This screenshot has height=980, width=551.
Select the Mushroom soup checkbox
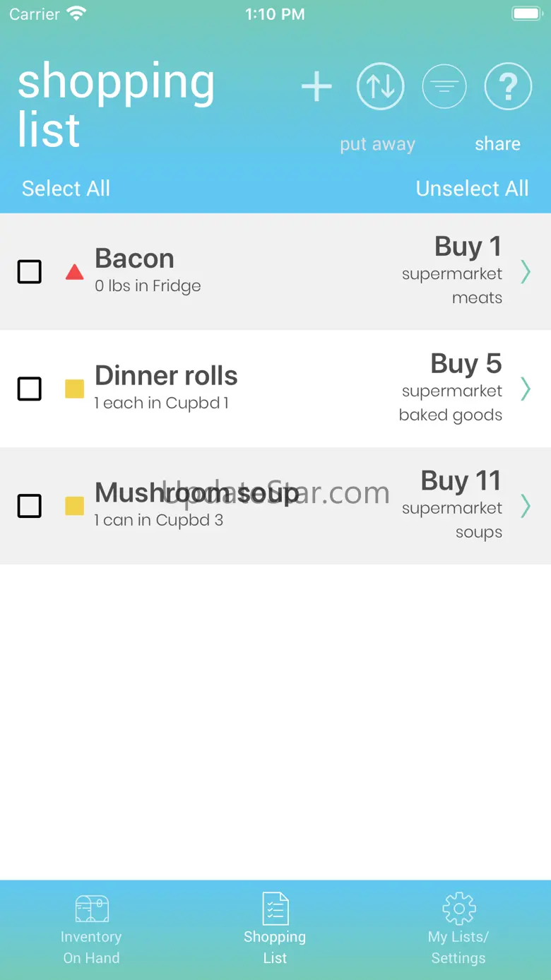coord(29,506)
